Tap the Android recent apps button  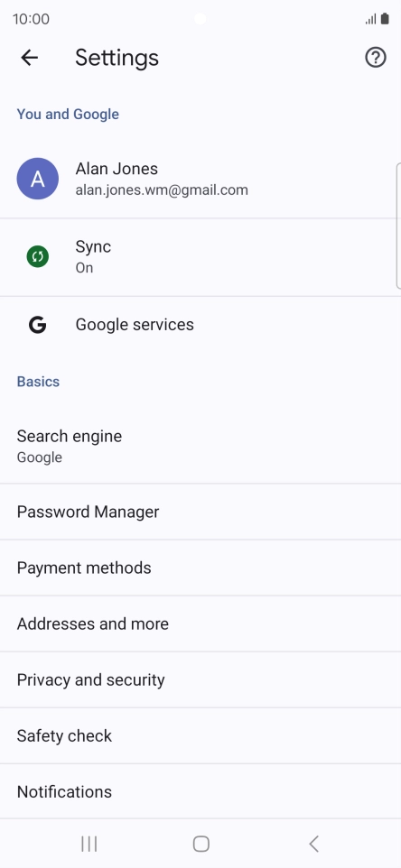coord(89,844)
